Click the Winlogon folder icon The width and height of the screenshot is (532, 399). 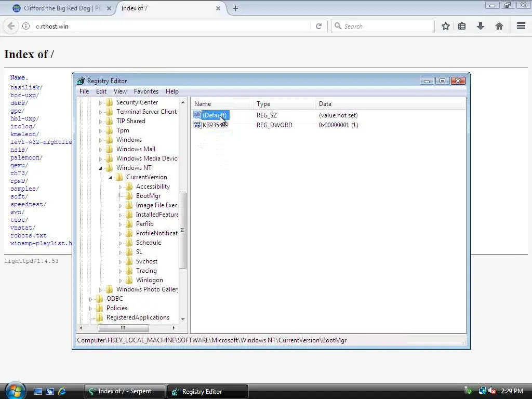tap(129, 280)
